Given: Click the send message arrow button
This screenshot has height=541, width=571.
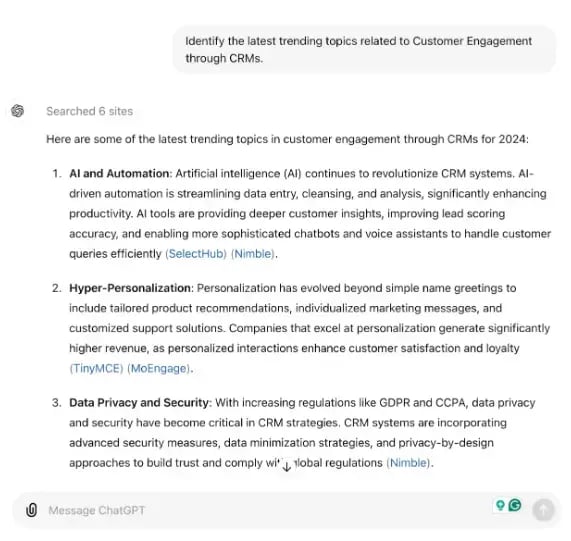Looking at the screenshot, I should [x=543, y=510].
